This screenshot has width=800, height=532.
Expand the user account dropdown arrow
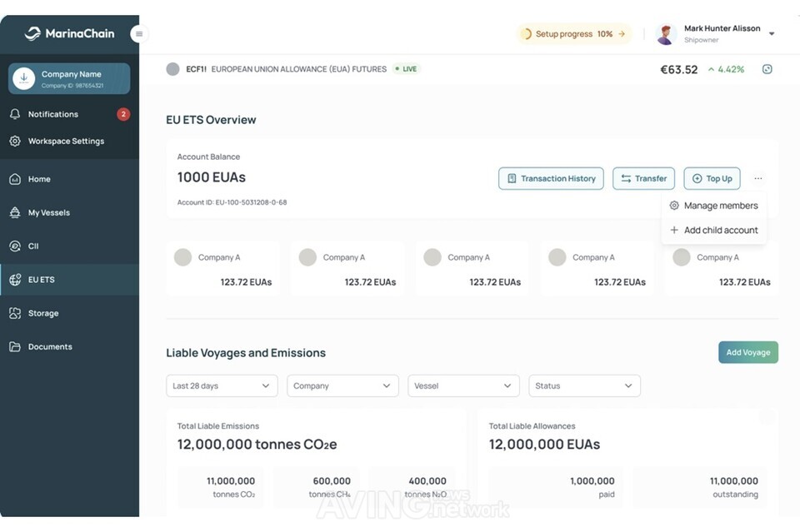(772, 33)
